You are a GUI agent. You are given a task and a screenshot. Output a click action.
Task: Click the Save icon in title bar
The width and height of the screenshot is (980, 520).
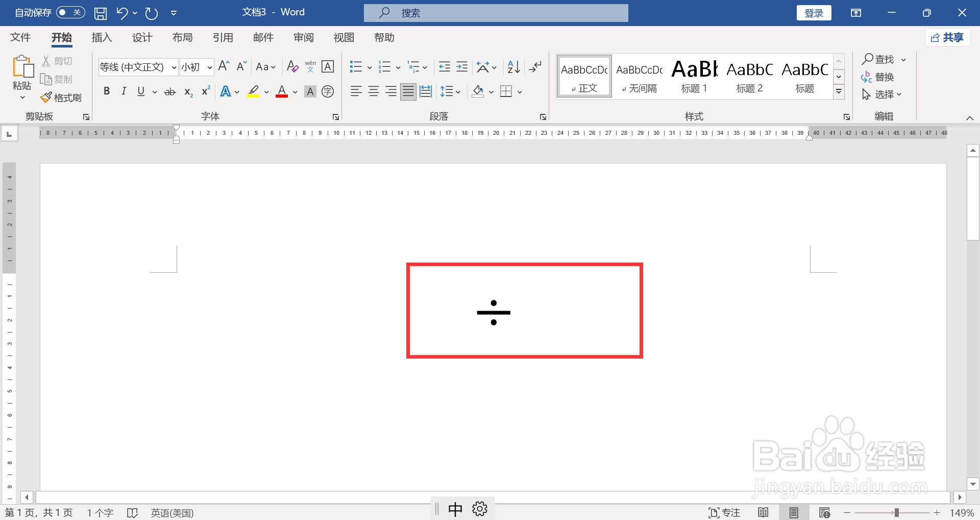(101, 13)
